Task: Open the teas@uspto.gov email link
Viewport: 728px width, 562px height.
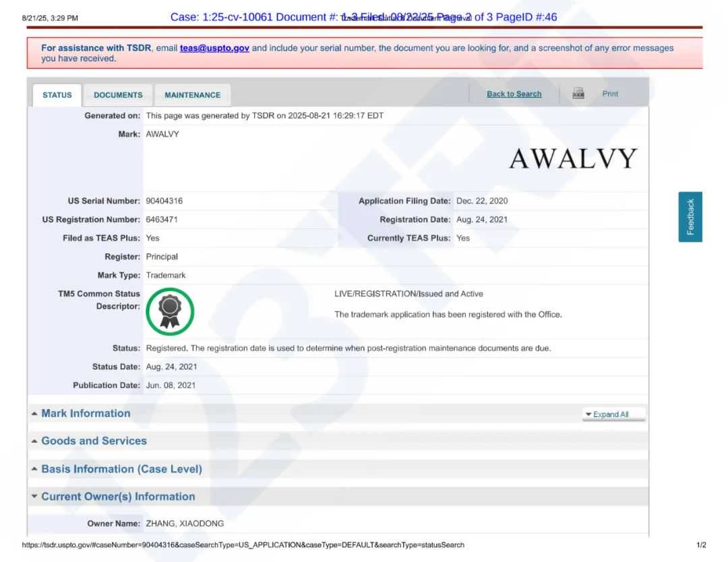Action: click(214, 48)
